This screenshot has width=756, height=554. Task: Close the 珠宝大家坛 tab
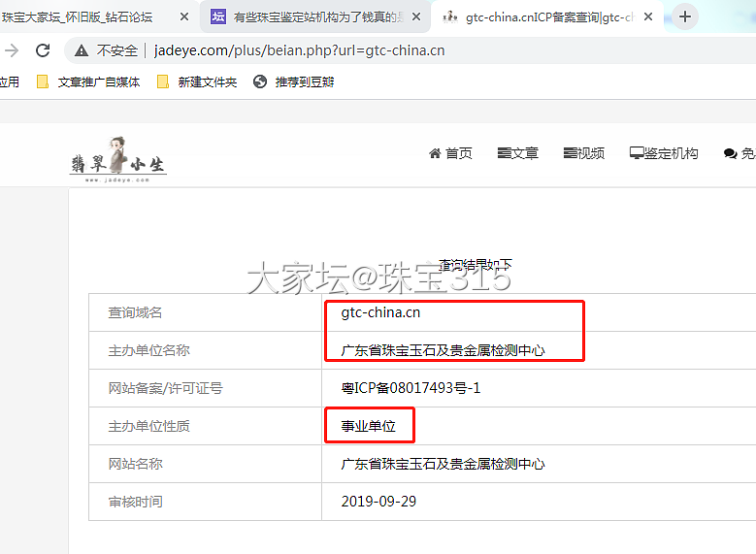point(184,16)
